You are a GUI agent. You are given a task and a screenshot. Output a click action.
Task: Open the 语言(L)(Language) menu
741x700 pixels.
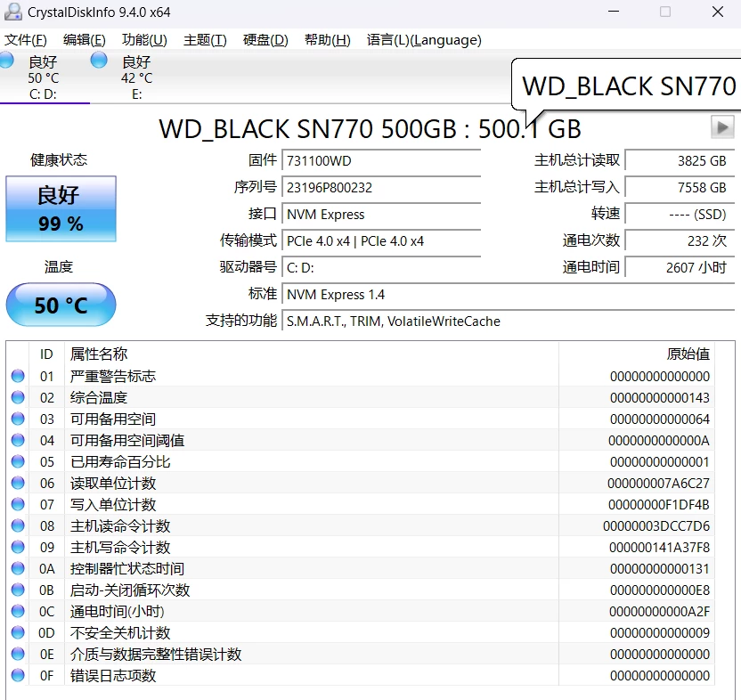click(x=424, y=40)
